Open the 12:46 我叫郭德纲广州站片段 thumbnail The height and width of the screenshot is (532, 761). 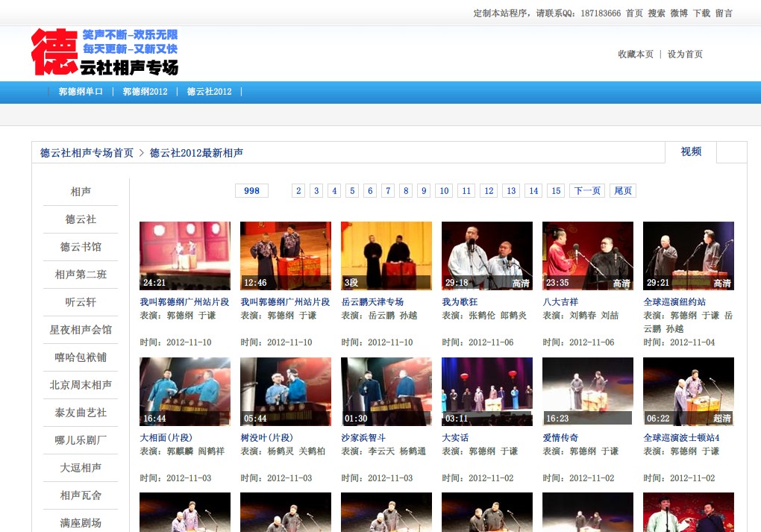(x=286, y=256)
